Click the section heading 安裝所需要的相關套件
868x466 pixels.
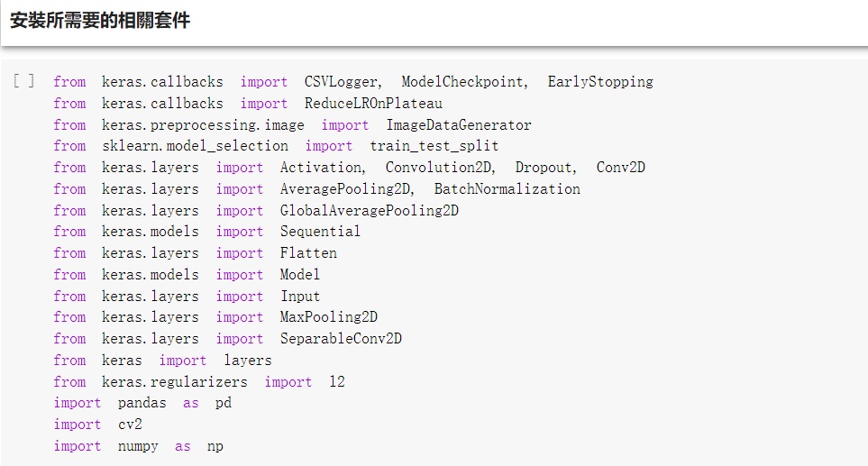coord(100,21)
